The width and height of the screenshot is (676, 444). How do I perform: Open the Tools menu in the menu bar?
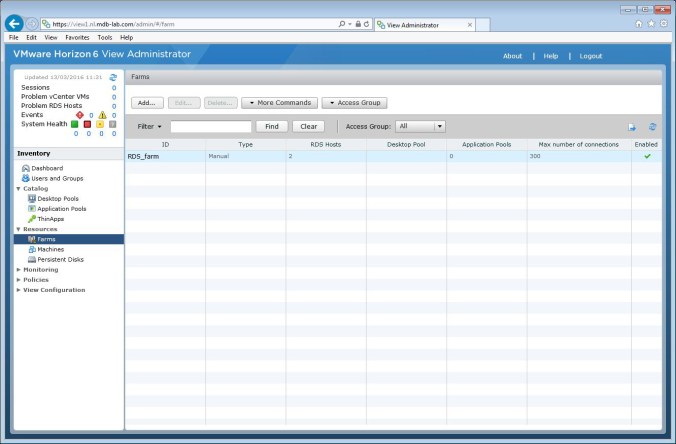point(105,37)
